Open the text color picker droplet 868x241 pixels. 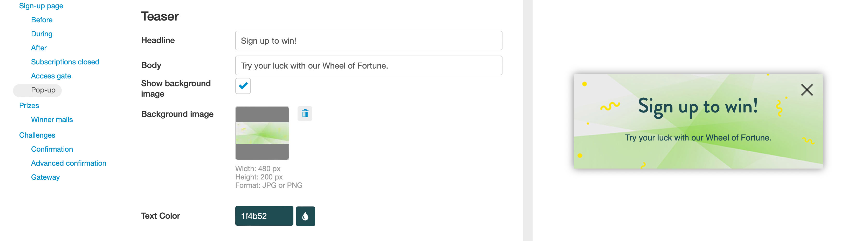coord(305,216)
